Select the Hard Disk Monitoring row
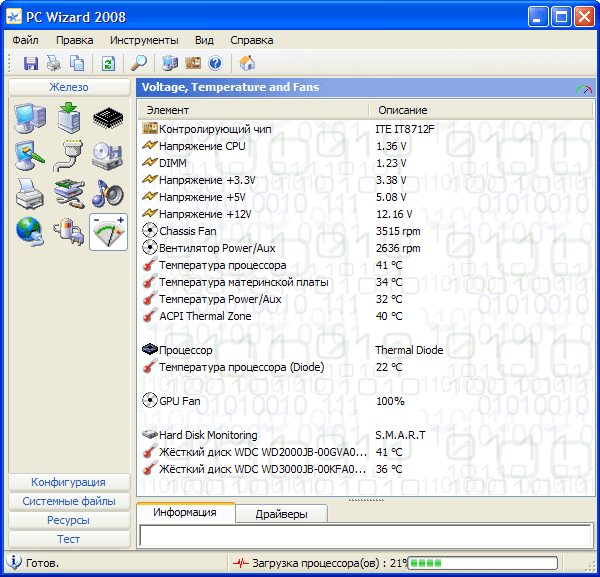 [x=365, y=435]
